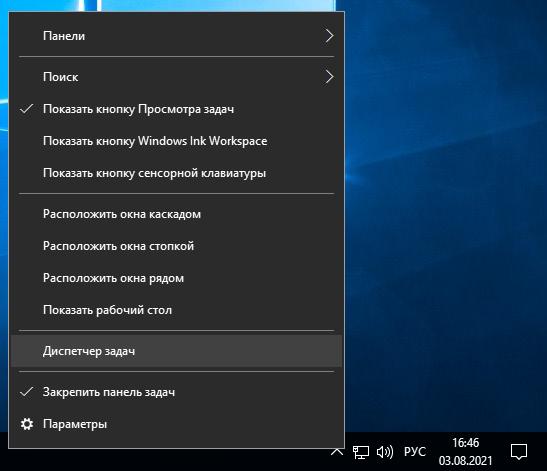
Task: Select Диспетчер задач
Action: pos(177,351)
